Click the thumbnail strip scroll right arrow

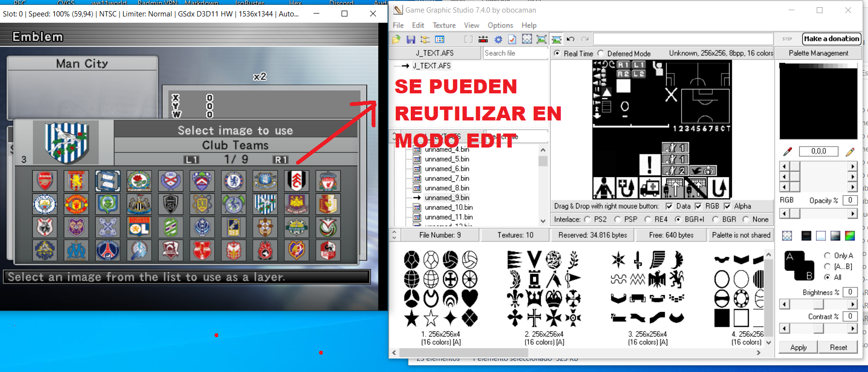point(759,353)
